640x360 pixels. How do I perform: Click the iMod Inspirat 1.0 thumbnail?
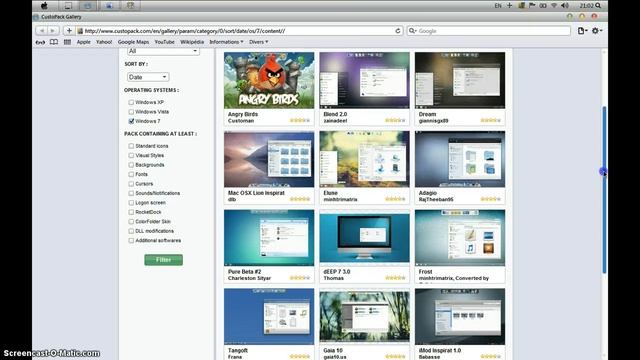click(460, 317)
